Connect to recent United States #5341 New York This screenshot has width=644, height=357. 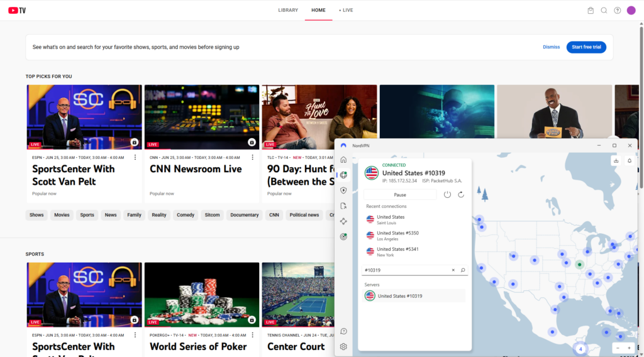point(414,251)
